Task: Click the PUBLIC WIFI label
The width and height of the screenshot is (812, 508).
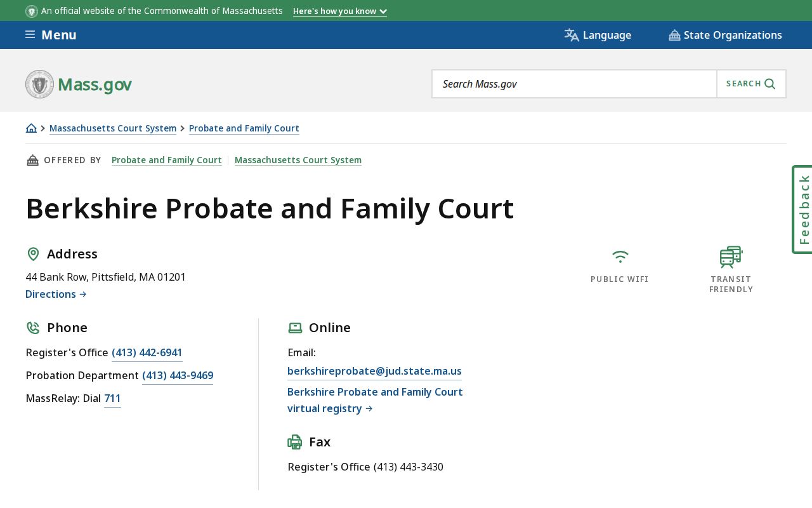Action: [x=620, y=279]
